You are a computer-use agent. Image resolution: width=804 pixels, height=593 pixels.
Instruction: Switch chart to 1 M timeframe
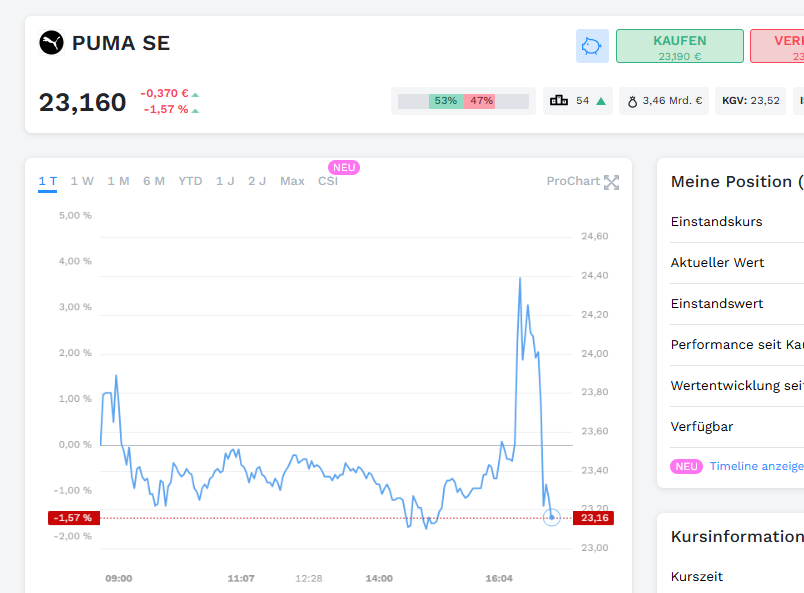tap(118, 181)
